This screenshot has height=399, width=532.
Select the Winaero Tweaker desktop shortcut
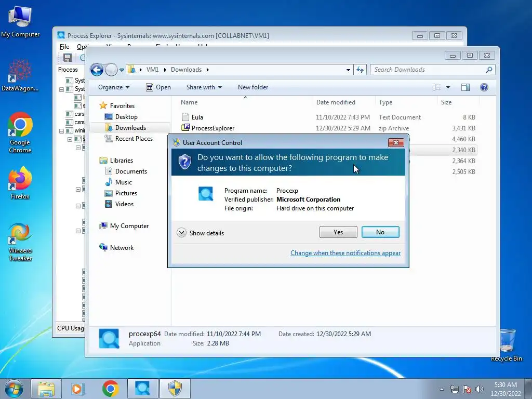coord(20,242)
